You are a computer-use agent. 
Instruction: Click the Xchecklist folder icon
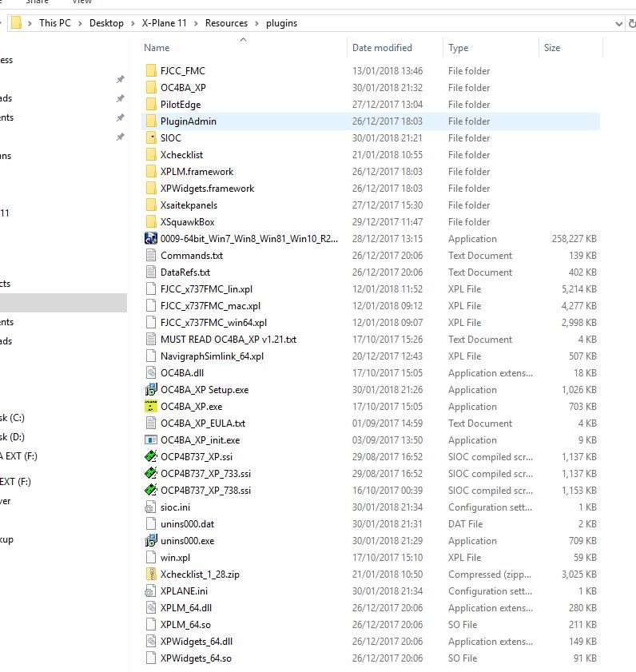[151, 154]
